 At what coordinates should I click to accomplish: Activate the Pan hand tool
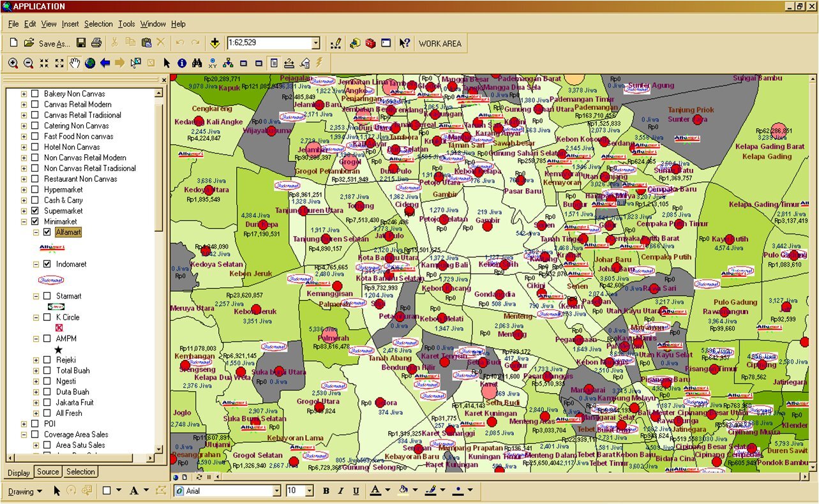[x=75, y=63]
